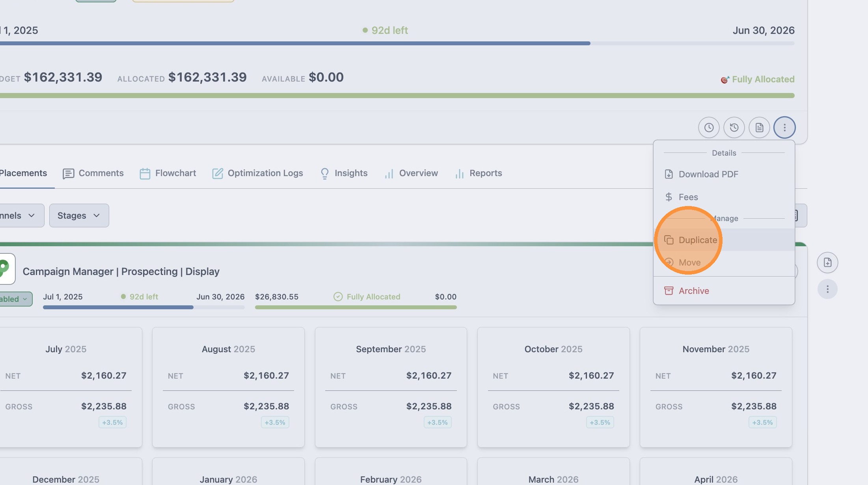Open the Optimization Logs tab

[x=257, y=173]
